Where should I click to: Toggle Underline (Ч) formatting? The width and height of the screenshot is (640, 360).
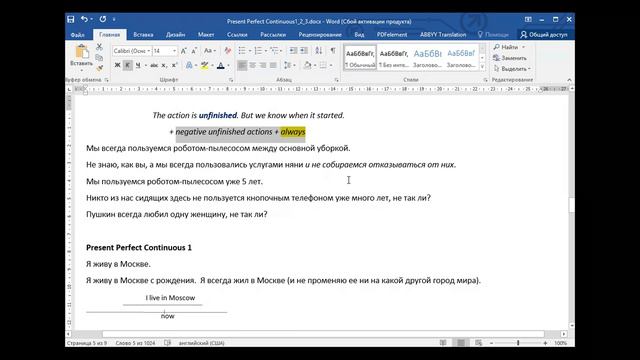coord(138,65)
